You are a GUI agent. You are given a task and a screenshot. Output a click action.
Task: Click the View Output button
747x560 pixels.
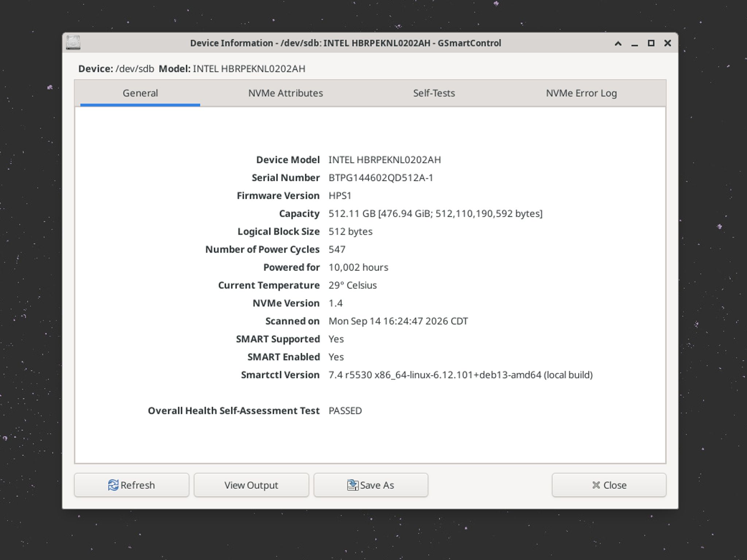point(251,485)
